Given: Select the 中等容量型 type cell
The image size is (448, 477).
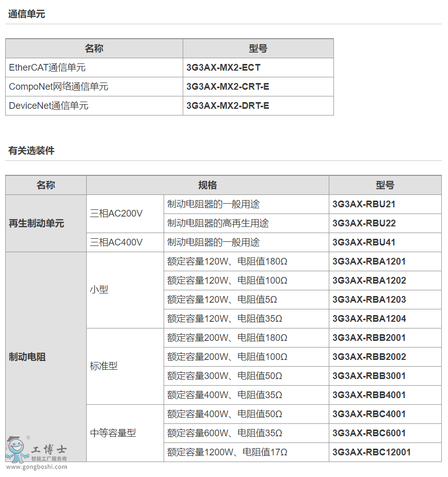Looking at the screenshot, I should pyautogui.click(x=113, y=433).
